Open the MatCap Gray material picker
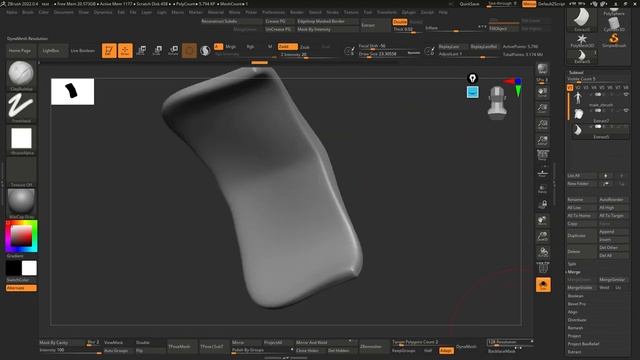 [x=21, y=202]
